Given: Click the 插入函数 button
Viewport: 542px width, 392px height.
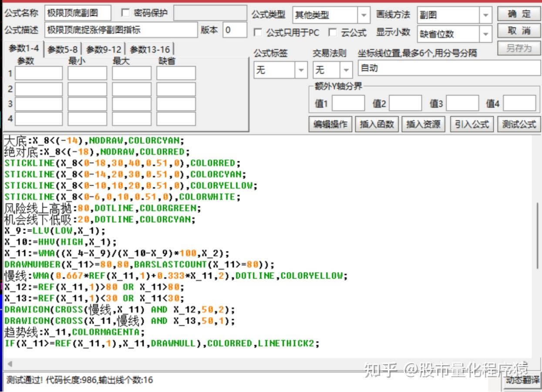Looking at the screenshot, I should [x=377, y=124].
